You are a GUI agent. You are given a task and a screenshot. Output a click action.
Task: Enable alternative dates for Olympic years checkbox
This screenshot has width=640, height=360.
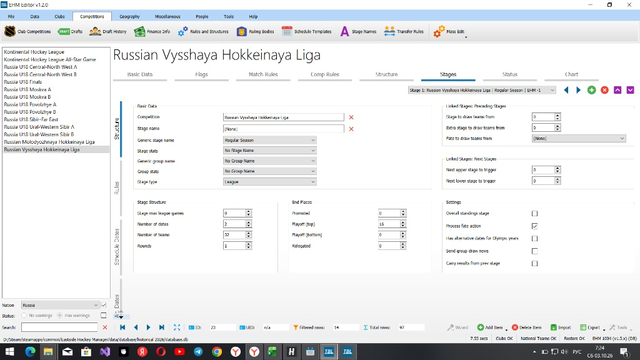pyautogui.click(x=535, y=238)
